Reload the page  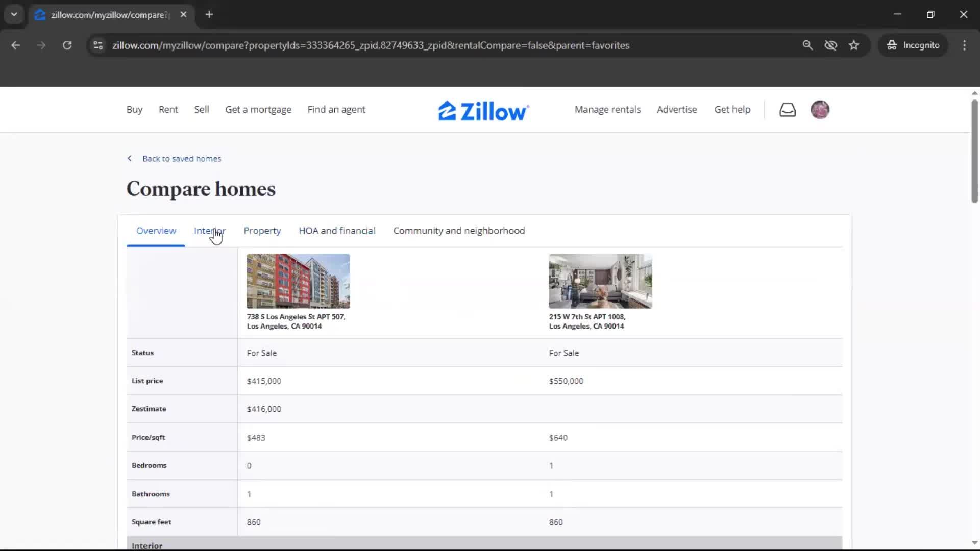coord(67,45)
